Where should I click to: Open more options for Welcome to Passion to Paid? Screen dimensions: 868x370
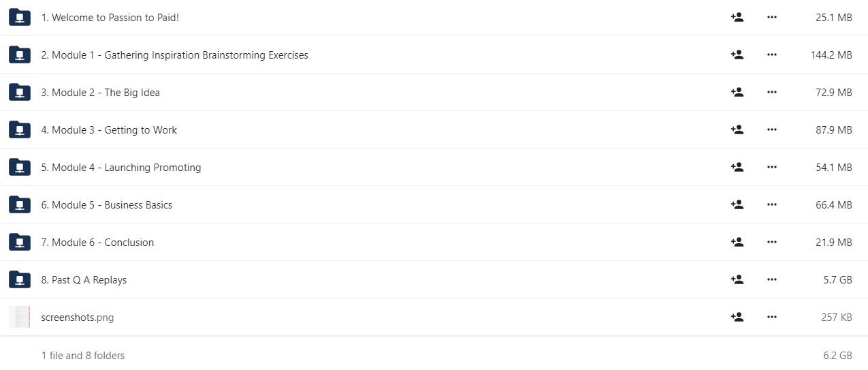pos(771,18)
